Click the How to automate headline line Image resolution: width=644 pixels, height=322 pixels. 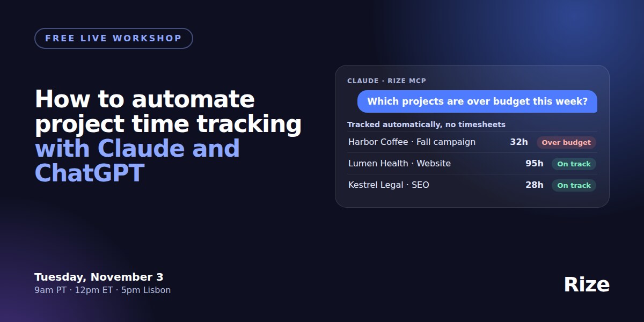tap(145, 100)
